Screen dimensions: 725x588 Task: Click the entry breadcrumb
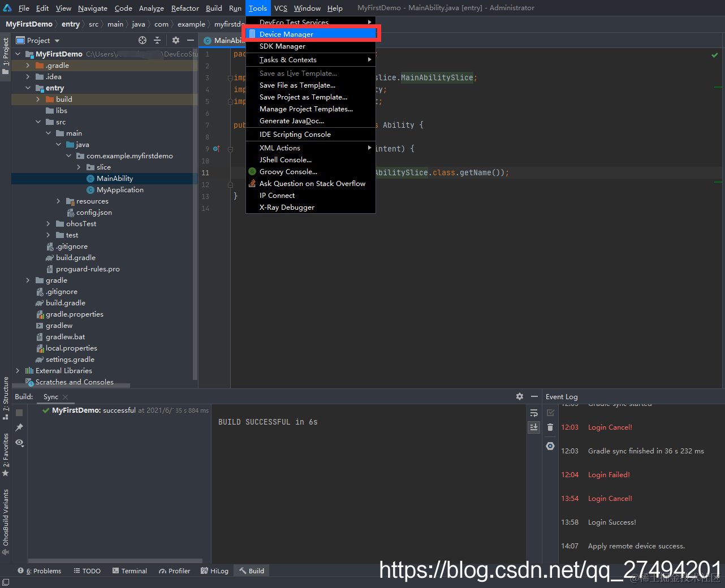(70, 24)
